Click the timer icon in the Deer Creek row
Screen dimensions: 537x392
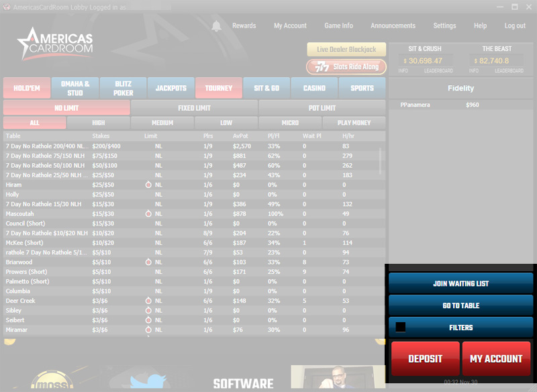(148, 301)
